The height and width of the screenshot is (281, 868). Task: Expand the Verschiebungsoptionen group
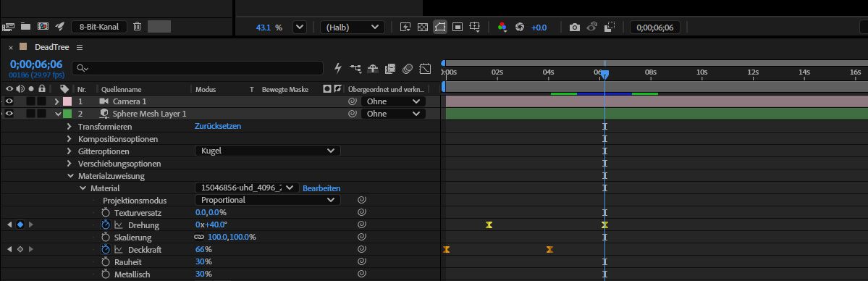(69, 164)
